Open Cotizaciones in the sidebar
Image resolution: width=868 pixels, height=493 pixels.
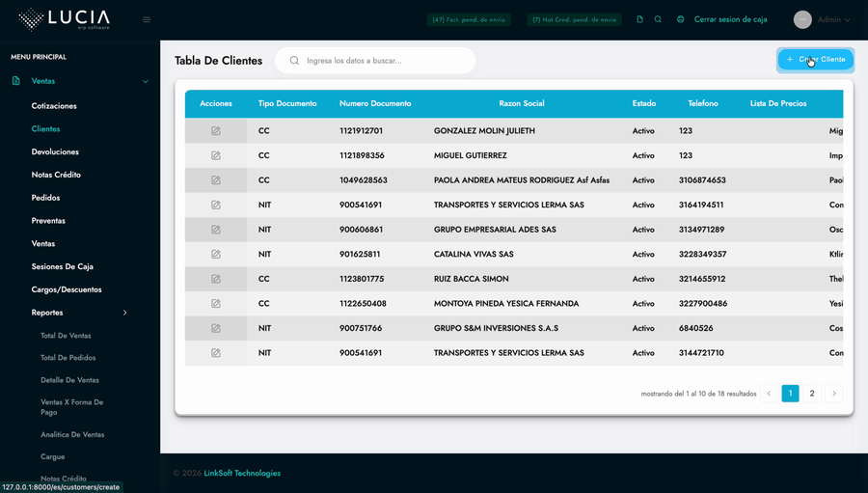click(54, 106)
